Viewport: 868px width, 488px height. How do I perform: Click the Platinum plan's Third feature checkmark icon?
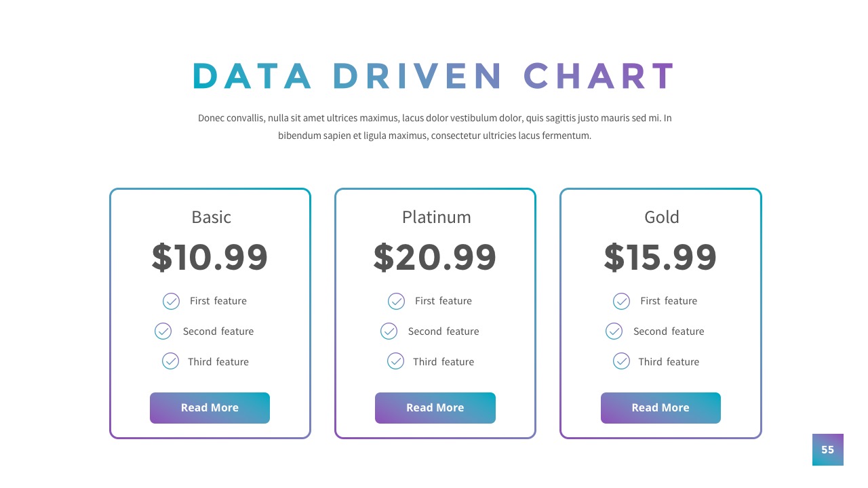coord(395,361)
